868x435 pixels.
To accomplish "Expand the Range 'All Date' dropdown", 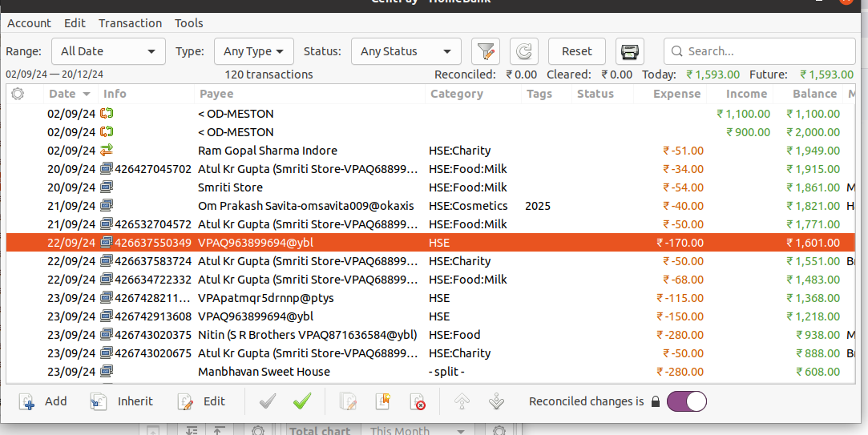I will tap(108, 51).
